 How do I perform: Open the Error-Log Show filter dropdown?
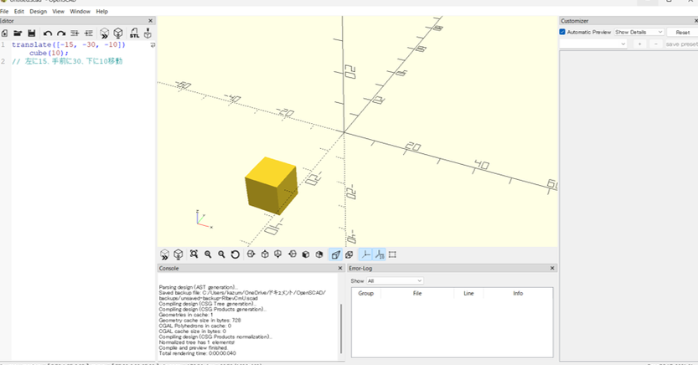394,281
